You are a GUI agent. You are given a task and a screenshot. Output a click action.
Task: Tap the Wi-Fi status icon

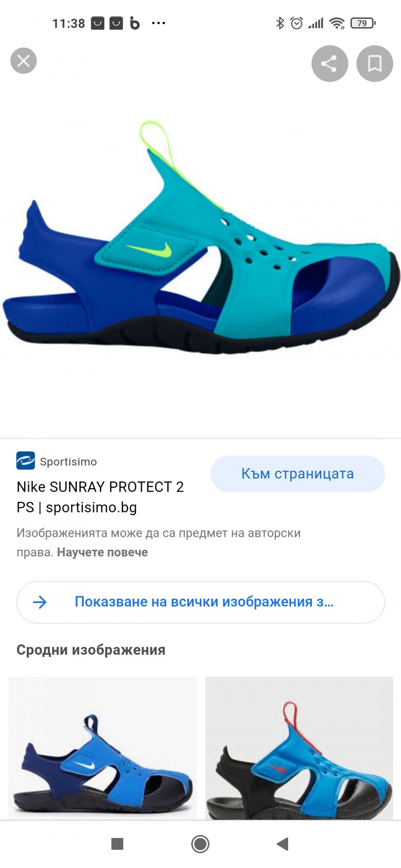[x=337, y=23]
